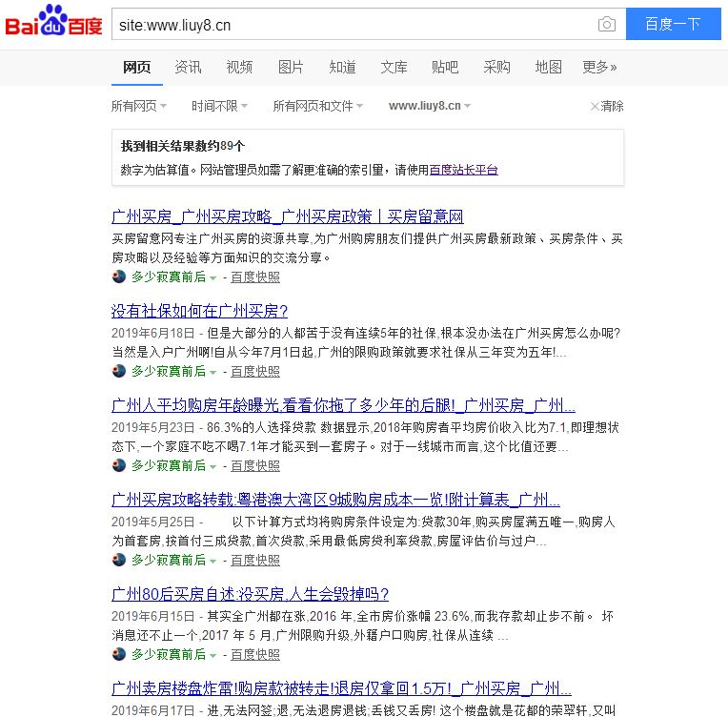Expand the 所有网页 filter dropdown
The width and height of the screenshot is (728, 717).
139,106
